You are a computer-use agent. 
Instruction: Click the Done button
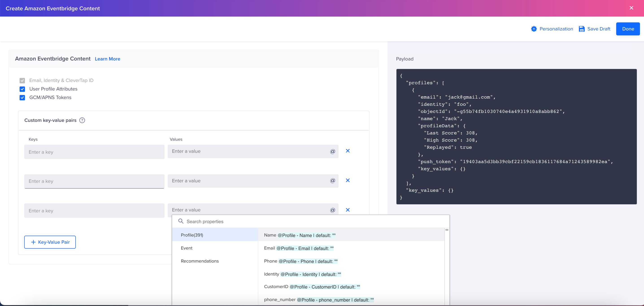(x=628, y=29)
